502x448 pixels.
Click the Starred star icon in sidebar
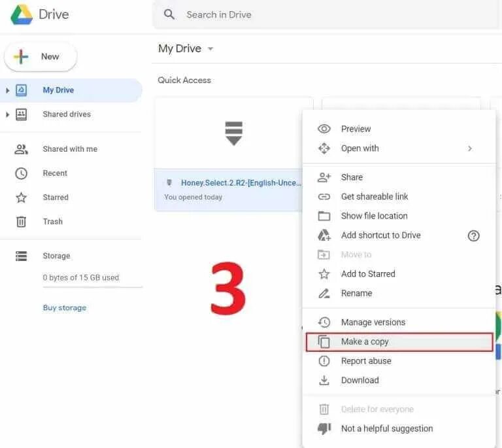tap(21, 198)
